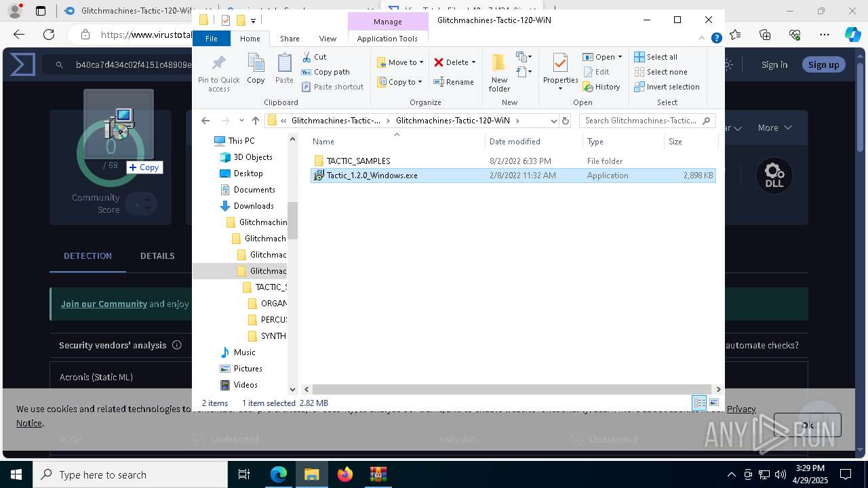868x488 pixels.
Task: Sort by Date modified column
Action: 534,142
